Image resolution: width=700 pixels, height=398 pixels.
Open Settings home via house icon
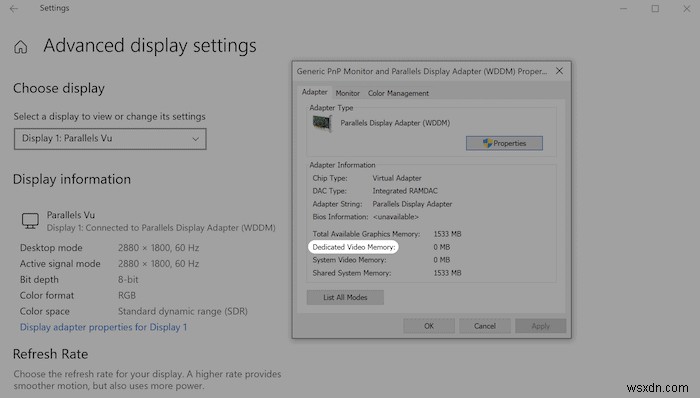21,46
